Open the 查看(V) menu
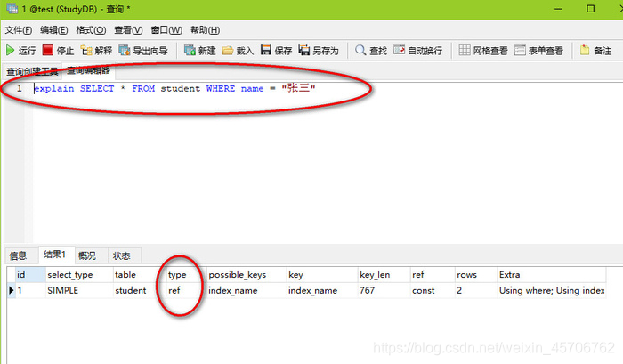623x364 pixels. coord(128,30)
